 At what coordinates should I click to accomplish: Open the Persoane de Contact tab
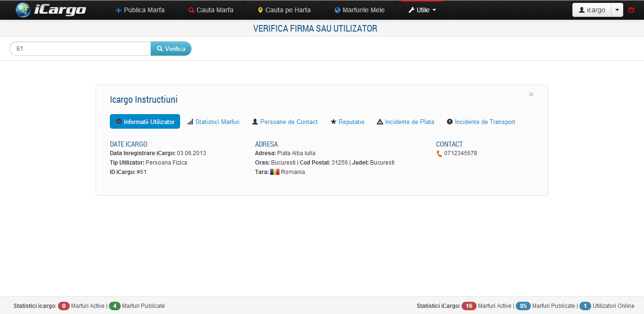coord(285,122)
